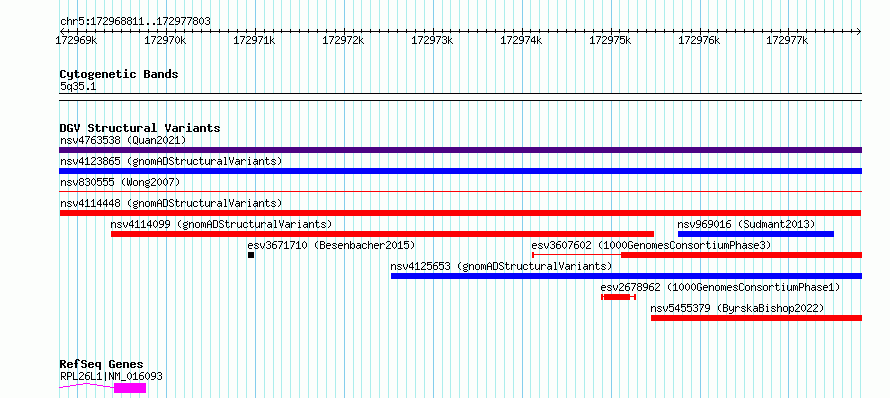Screen dimensions: 890x398
Task: Click the 172977k ruler label
Action: 788,40
